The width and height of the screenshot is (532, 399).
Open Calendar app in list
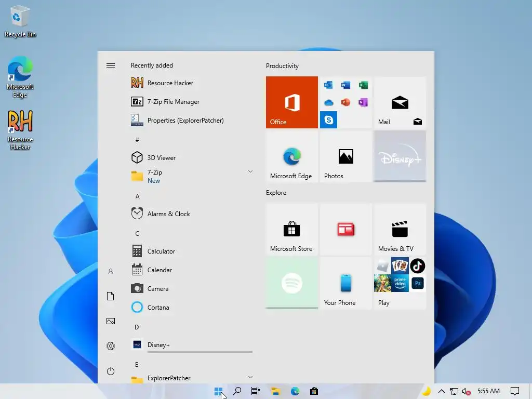[x=192, y=270]
